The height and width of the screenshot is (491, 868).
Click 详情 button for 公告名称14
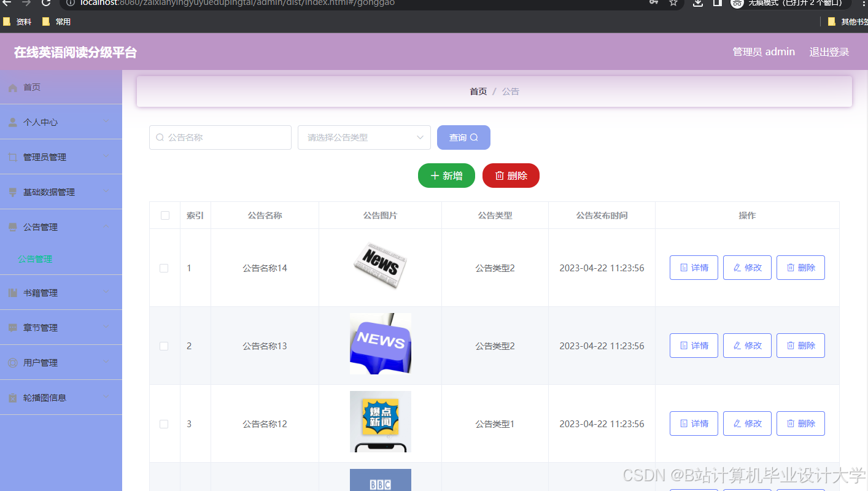point(694,268)
